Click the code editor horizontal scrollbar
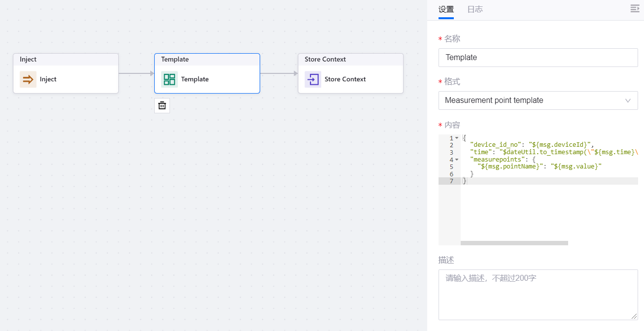 click(514, 243)
